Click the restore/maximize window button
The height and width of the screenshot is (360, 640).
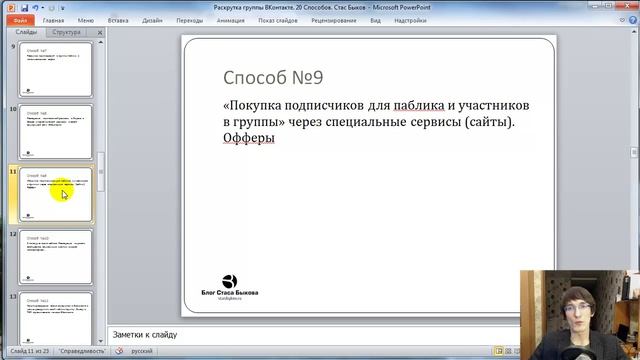609,6
